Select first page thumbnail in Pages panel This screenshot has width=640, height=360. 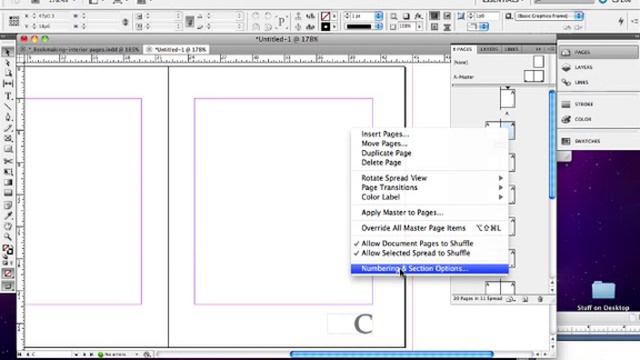click(x=508, y=98)
